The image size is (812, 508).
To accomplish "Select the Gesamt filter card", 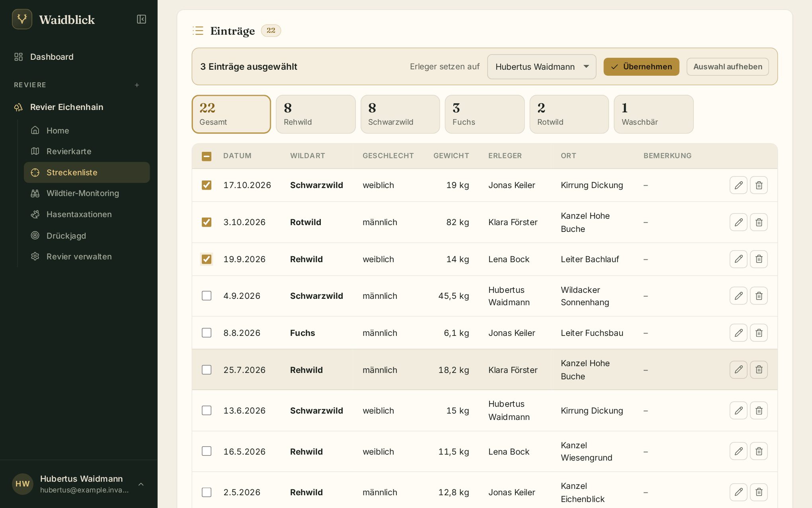I will click(x=231, y=114).
